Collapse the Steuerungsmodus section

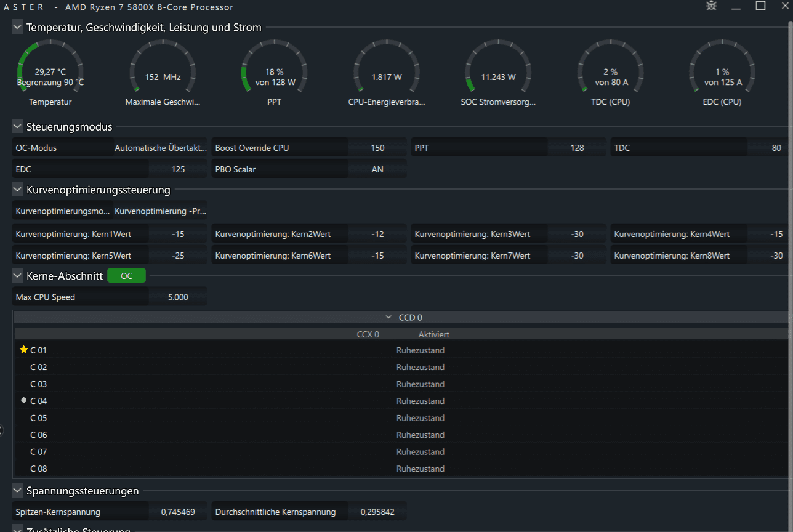click(x=17, y=127)
